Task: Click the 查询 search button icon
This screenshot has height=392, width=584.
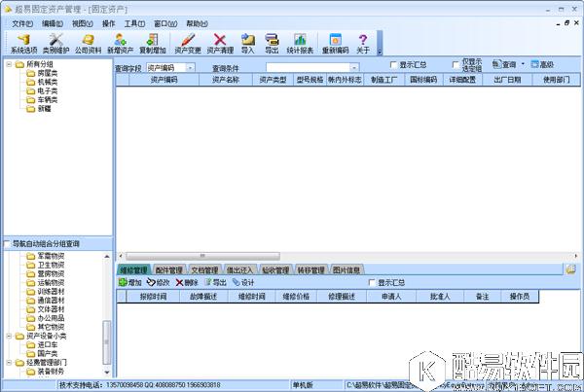Action: pyautogui.click(x=503, y=64)
